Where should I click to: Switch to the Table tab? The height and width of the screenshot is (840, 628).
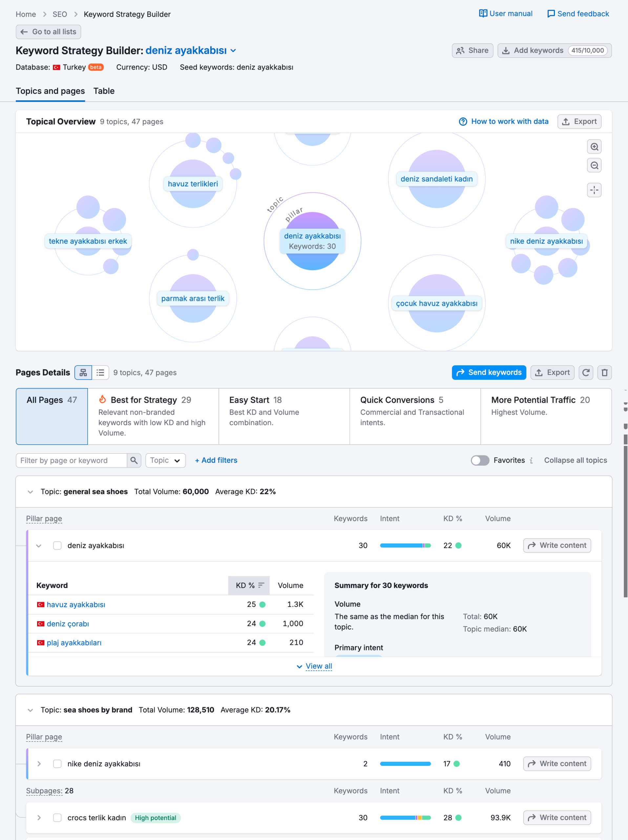click(x=104, y=91)
